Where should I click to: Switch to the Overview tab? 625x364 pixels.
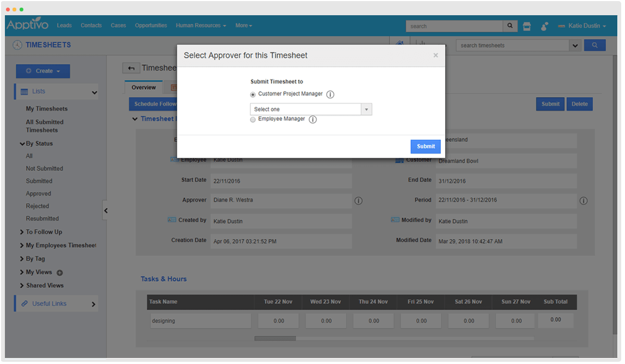tap(143, 87)
